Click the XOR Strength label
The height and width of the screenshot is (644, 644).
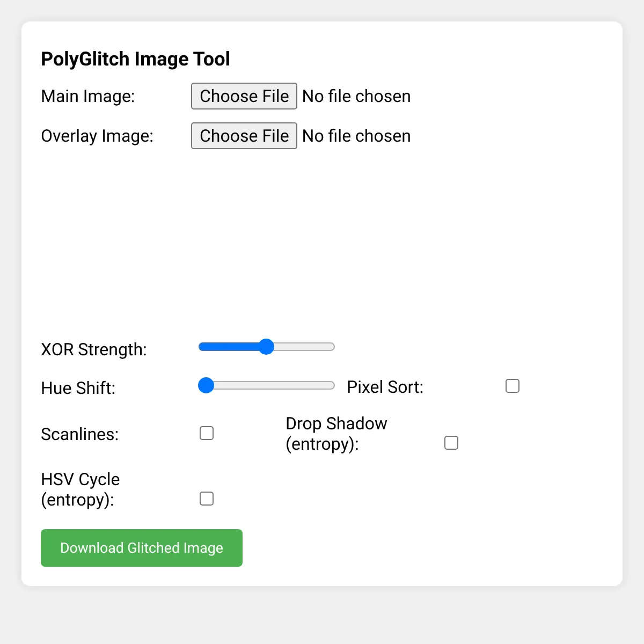click(x=94, y=349)
